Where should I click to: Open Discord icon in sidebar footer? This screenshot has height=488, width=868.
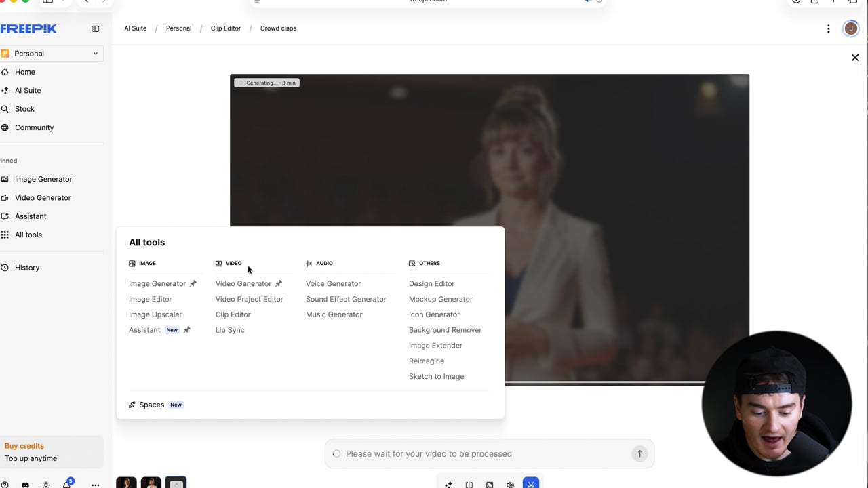pos(25,485)
